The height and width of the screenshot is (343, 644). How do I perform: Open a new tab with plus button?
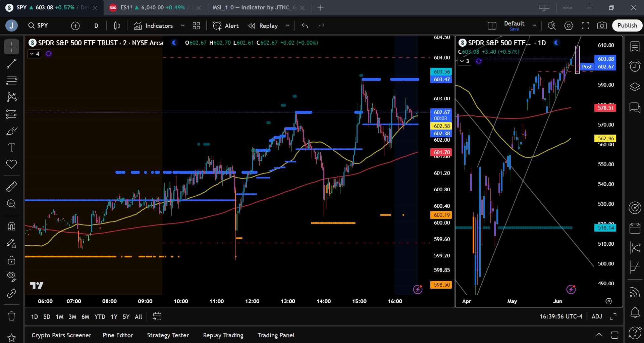pos(321,7)
